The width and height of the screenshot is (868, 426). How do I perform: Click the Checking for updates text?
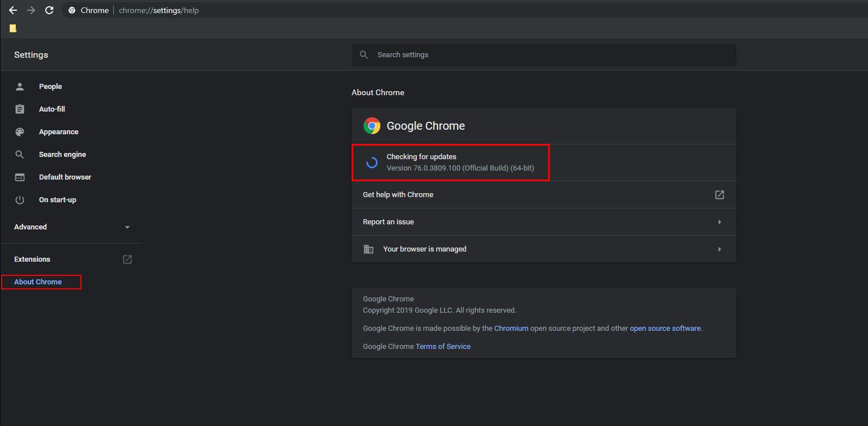coord(421,157)
